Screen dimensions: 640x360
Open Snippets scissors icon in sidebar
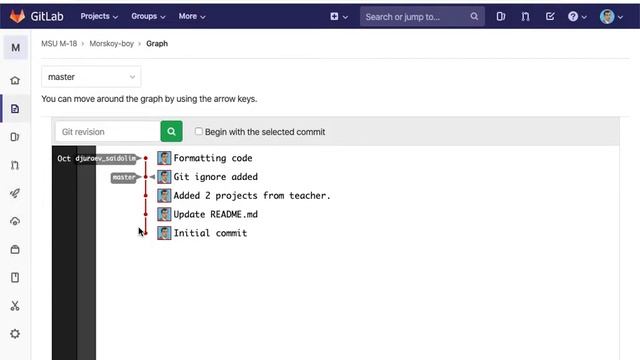(x=15, y=306)
